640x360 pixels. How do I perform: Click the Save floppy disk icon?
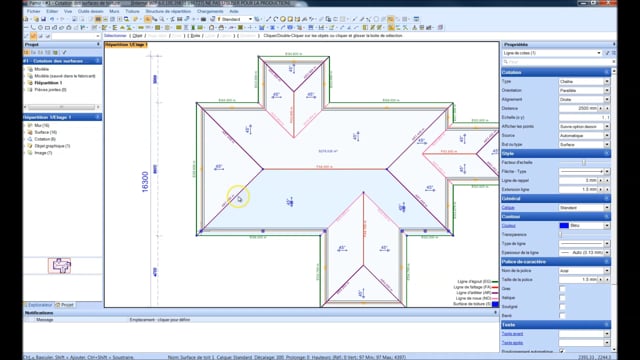coord(44,19)
